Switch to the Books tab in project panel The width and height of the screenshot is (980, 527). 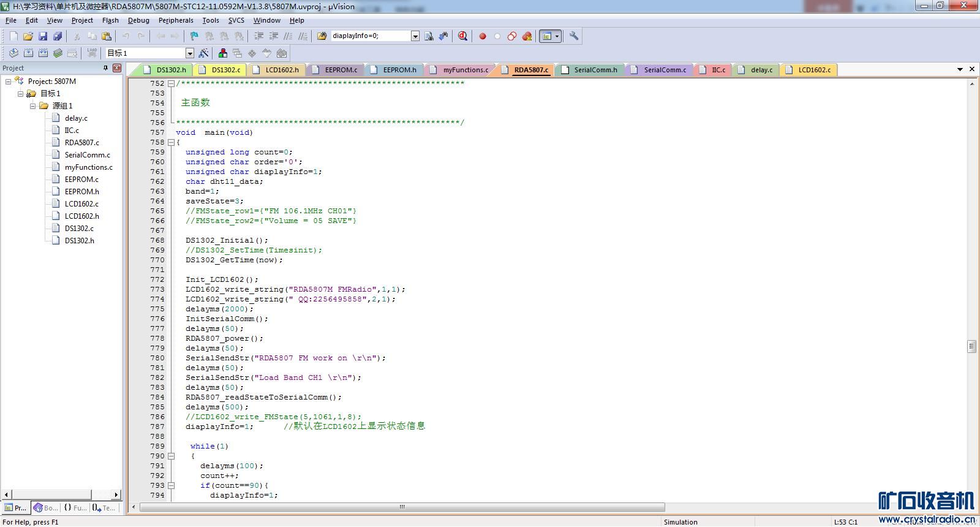47,507
